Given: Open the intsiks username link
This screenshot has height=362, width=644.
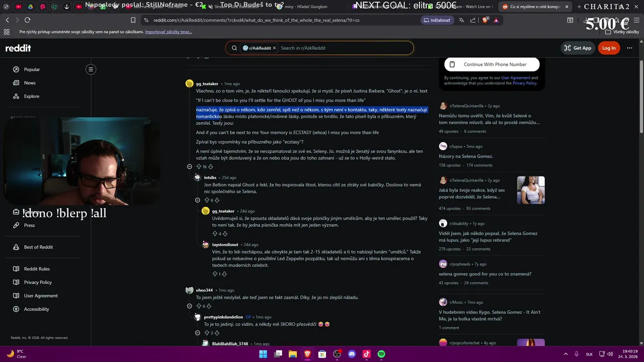Looking at the screenshot, I should [210, 177].
